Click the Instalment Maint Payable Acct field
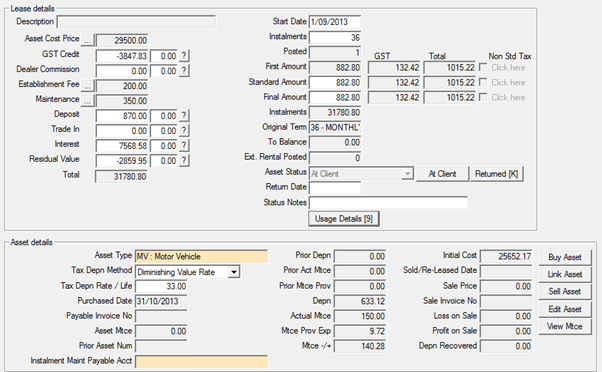The height and width of the screenshot is (372, 602). pyautogui.click(x=202, y=362)
